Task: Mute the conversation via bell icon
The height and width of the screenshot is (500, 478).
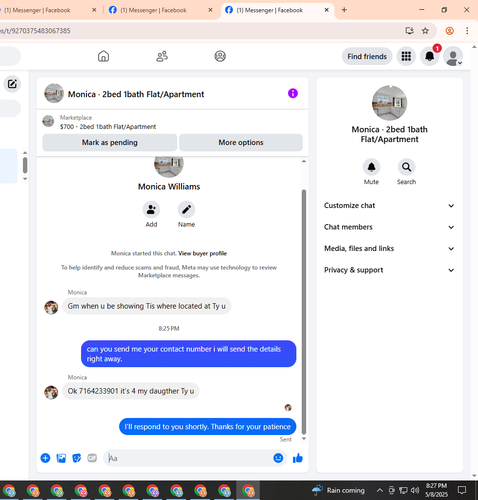Action: tap(371, 167)
